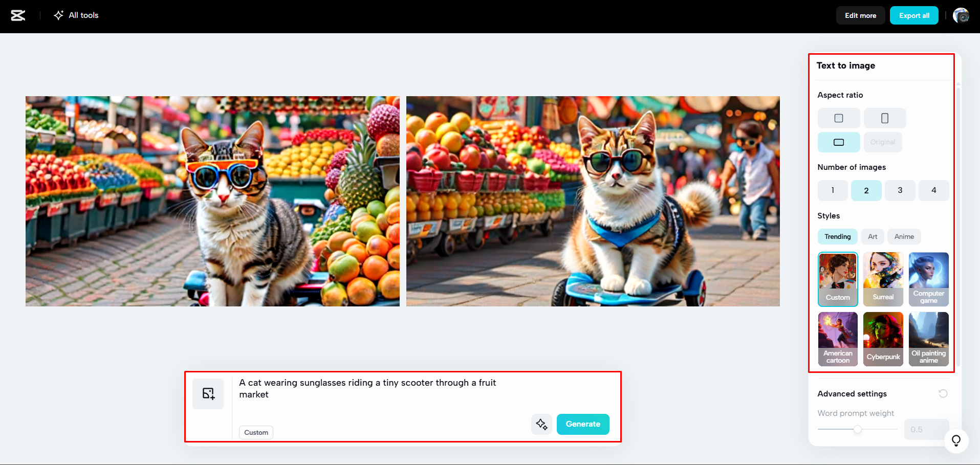Click the add image icon in prompt box
This screenshot has width=980, height=465.
click(x=208, y=393)
